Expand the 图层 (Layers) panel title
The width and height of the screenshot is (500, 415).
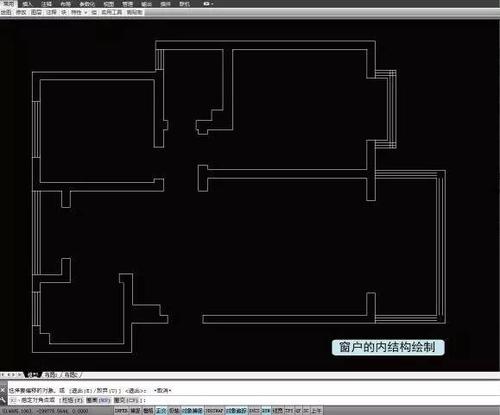tap(37, 12)
